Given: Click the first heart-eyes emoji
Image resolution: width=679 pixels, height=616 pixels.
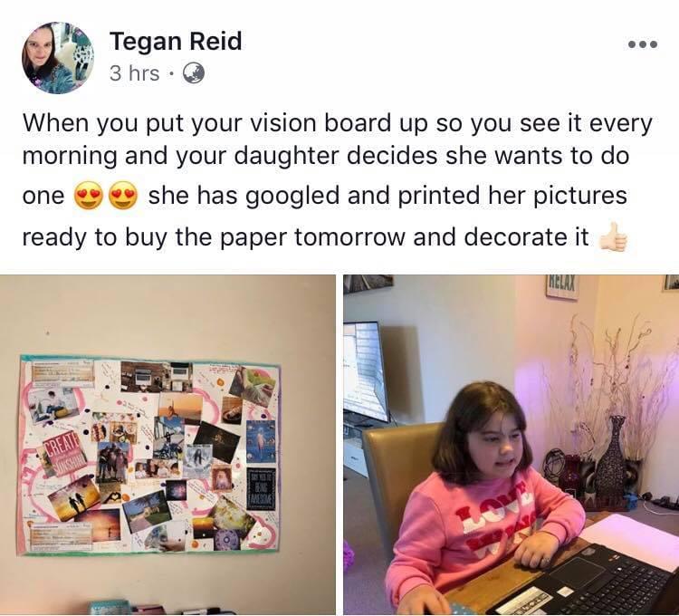Looking at the screenshot, I should 89,196.
